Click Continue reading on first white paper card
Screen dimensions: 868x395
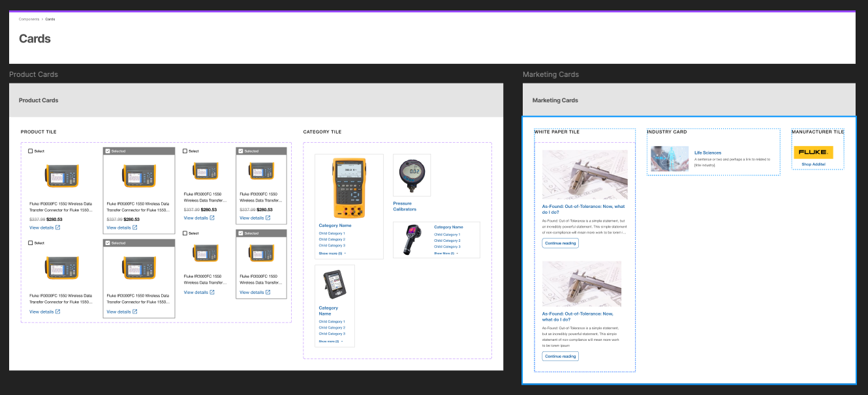pos(559,243)
